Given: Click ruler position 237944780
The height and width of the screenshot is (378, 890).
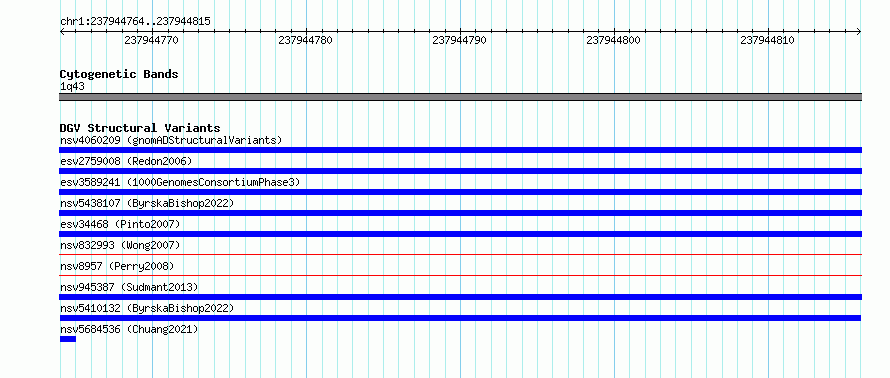Looking at the screenshot, I should (305, 40).
